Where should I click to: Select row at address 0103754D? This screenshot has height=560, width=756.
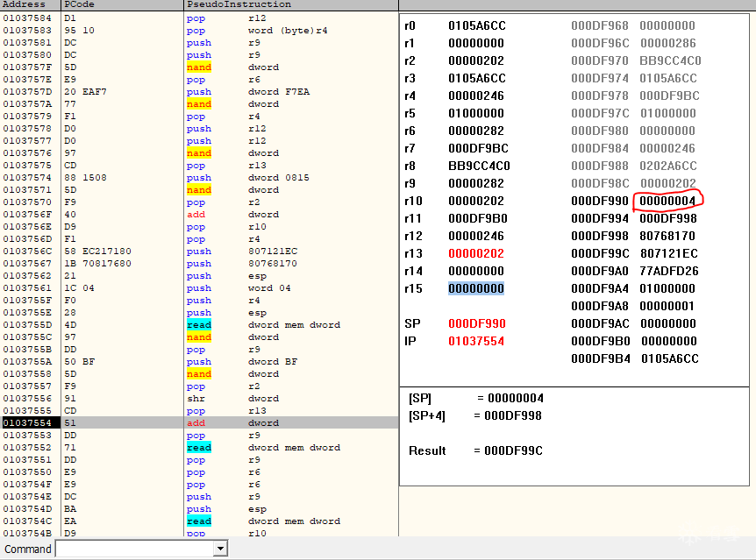click(x=199, y=509)
